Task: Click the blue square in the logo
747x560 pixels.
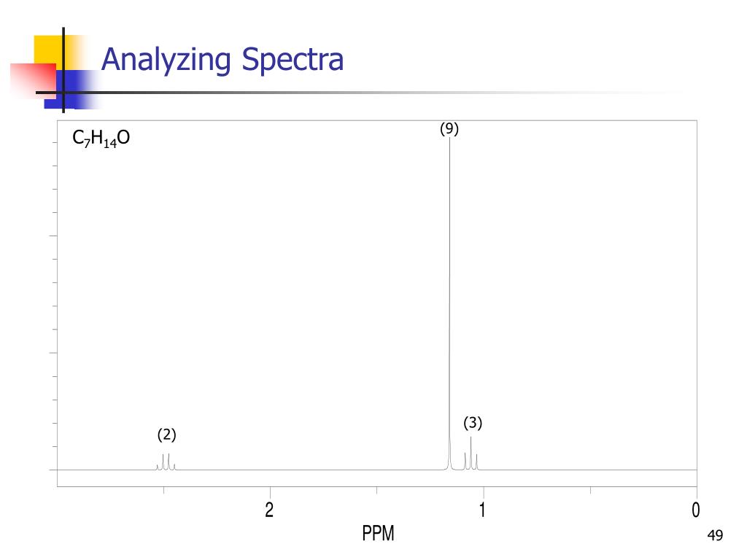Action: click(x=71, y=90)
